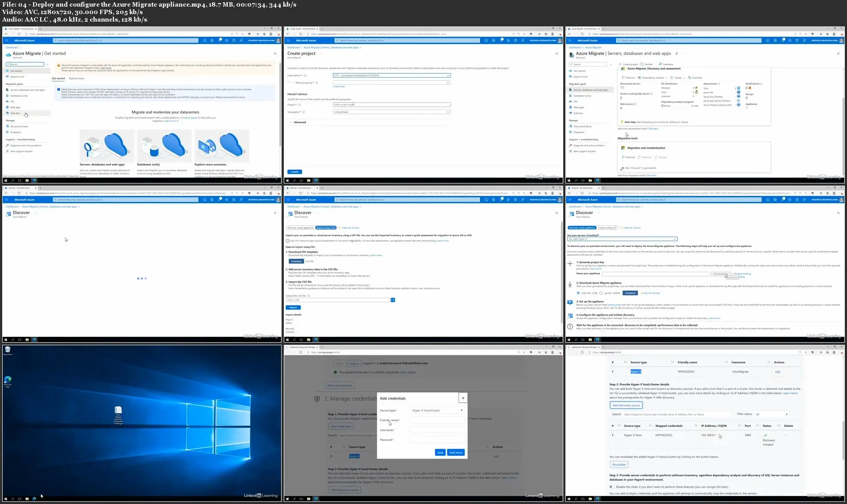Click Refresh command next to Create project
Viewport: 847px width, 504px height.
pos(647,64)
